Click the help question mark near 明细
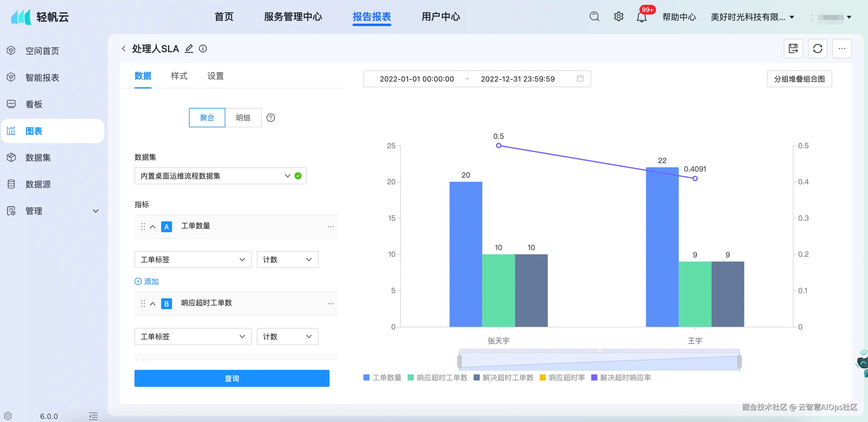Viewport: 868px width, 422px height. tap(270, 118)
